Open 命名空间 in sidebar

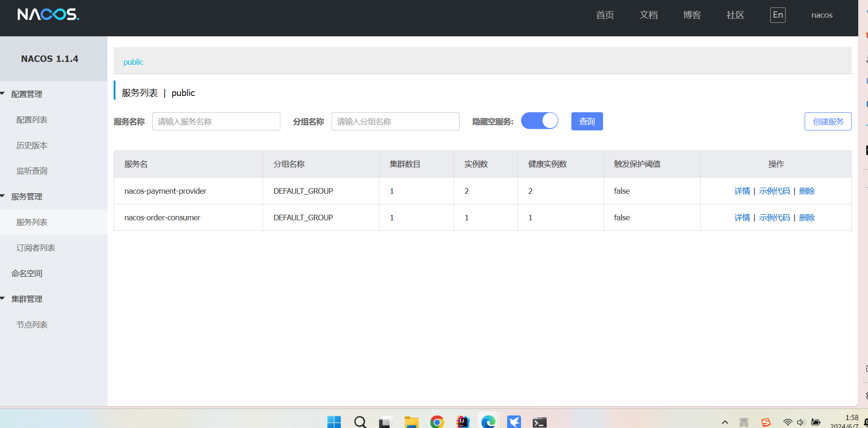click(27, 273)
